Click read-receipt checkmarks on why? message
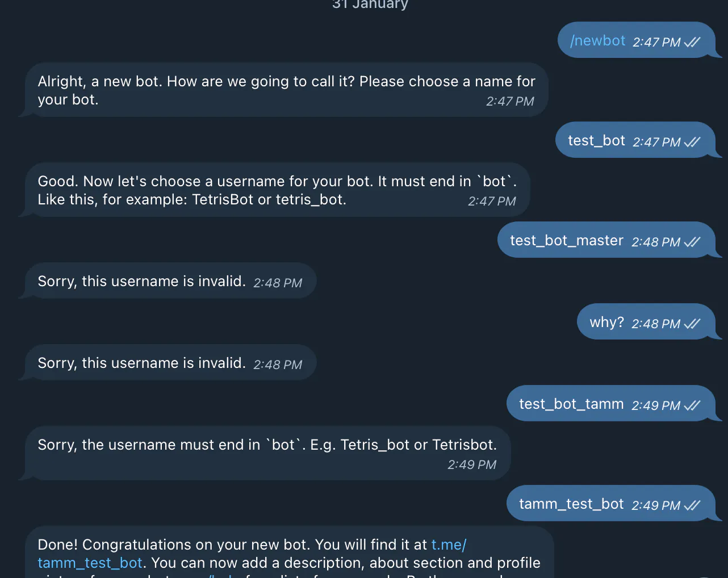Viewport: 728px width, 578px height. tap(692, 324)
